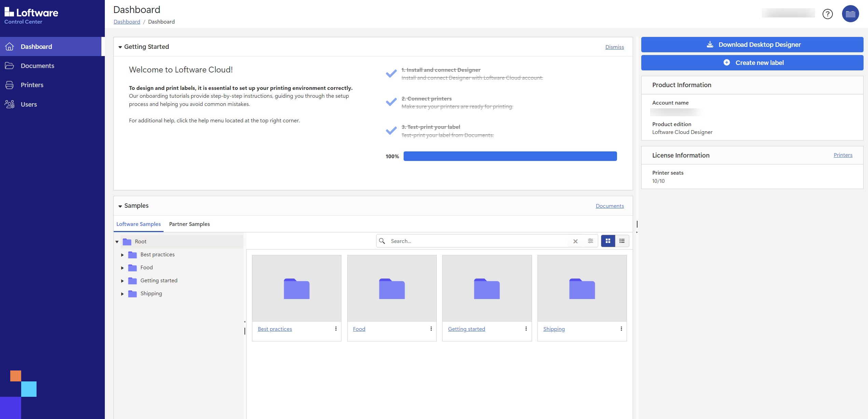868x419 pixels.
Task: Switch to list view
Action: pos(622,241)
